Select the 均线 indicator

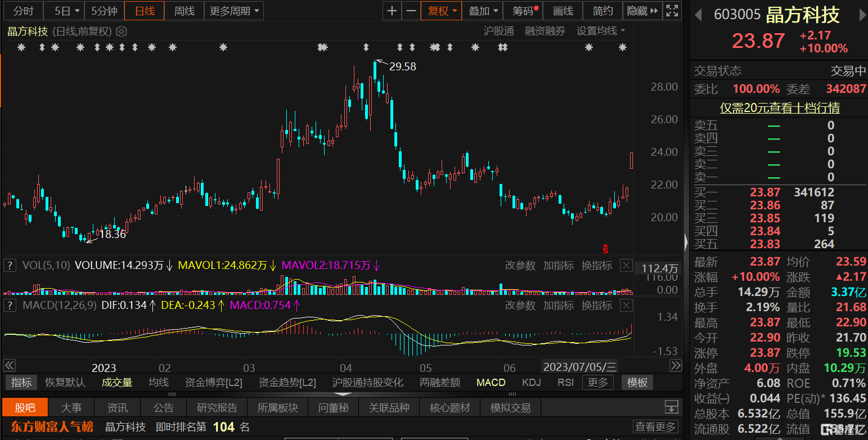coord(159,383)
